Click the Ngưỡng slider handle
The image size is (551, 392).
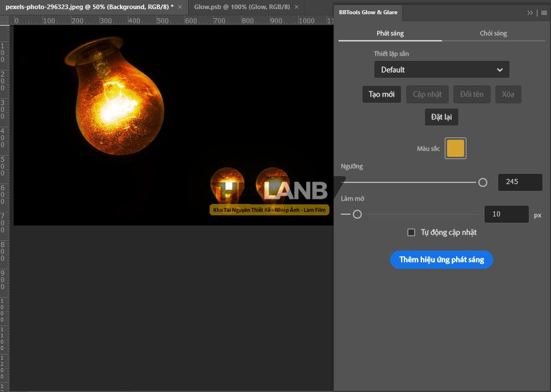coord(483,182)
